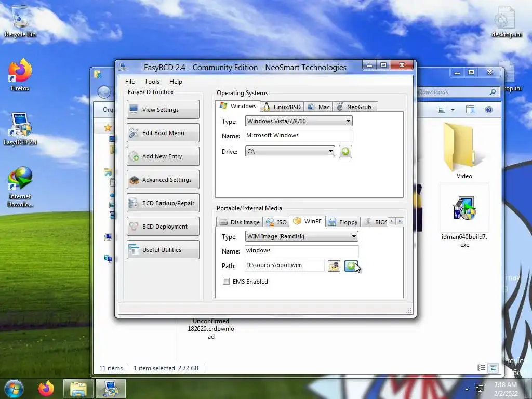Screen dimensions: 532x399
Task: Click the Explorer back navigation button
Action: 104,92
